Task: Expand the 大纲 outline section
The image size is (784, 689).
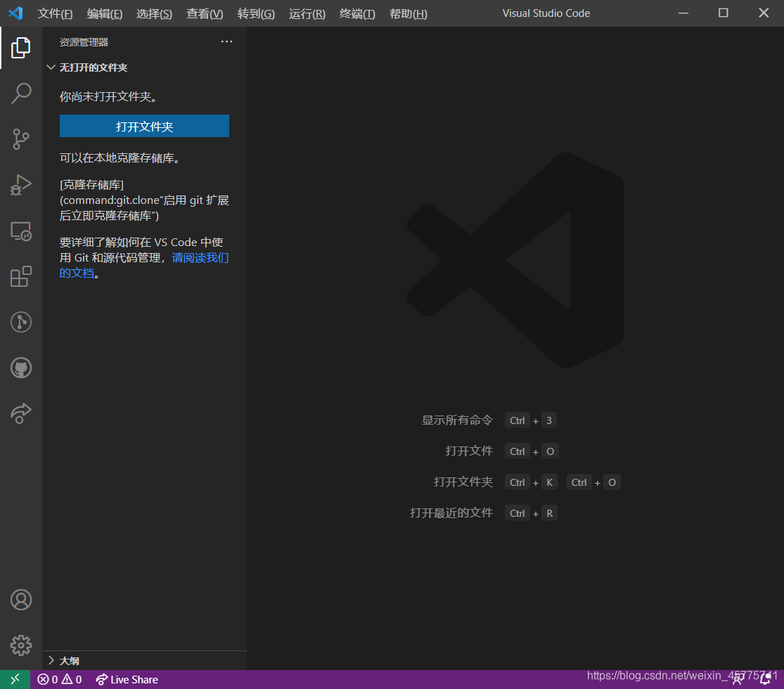Action: (x=69, y=661)
